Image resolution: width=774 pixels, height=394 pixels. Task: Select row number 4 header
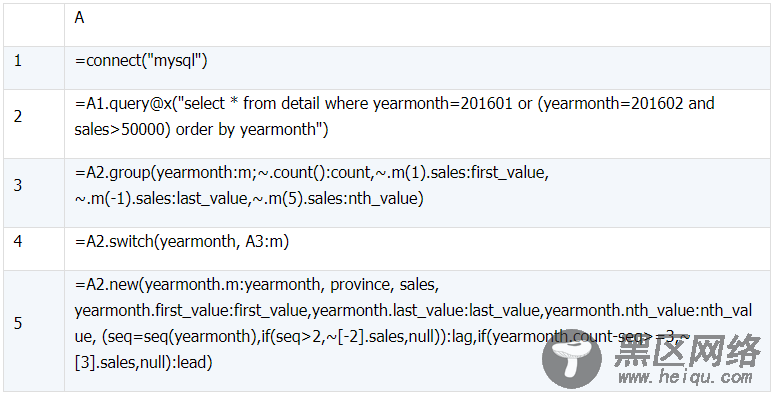[34, 248]
